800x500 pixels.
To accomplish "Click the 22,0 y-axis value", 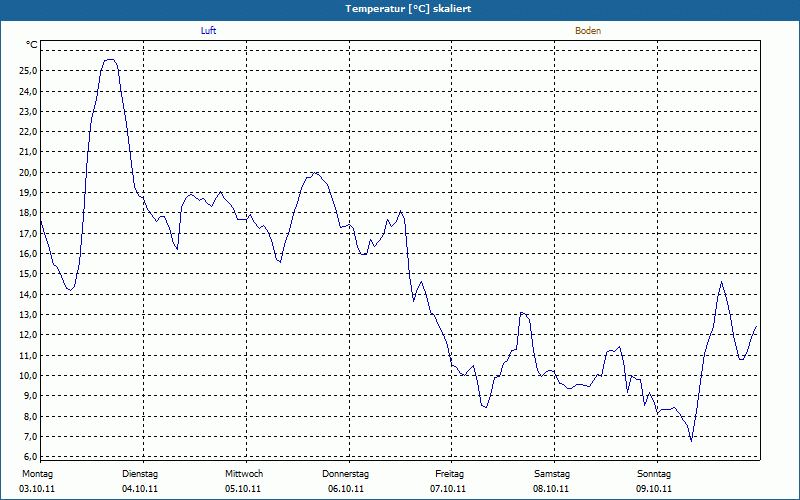I will pyautogui.click(x=28, y=132).
